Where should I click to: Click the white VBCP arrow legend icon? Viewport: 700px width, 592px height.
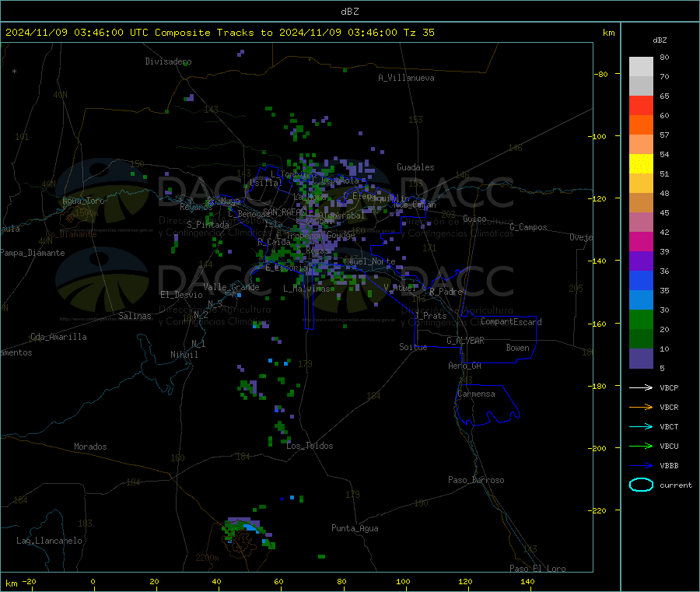(641, 387)
